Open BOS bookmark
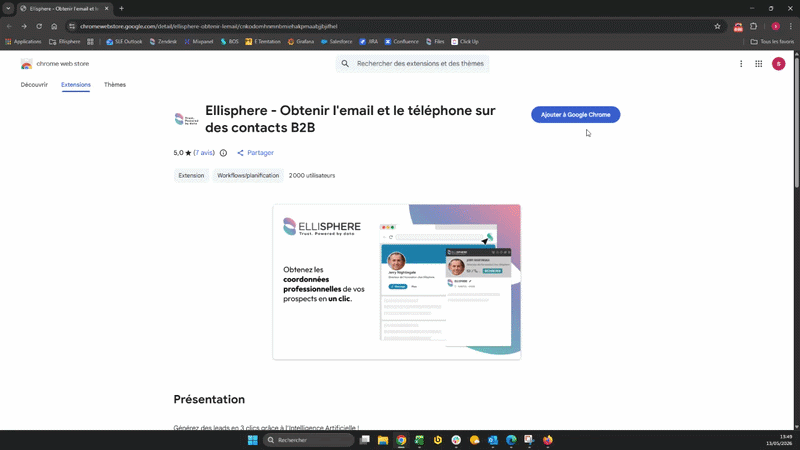This screenshot has height=450, width=800. [x=229, y=42]
